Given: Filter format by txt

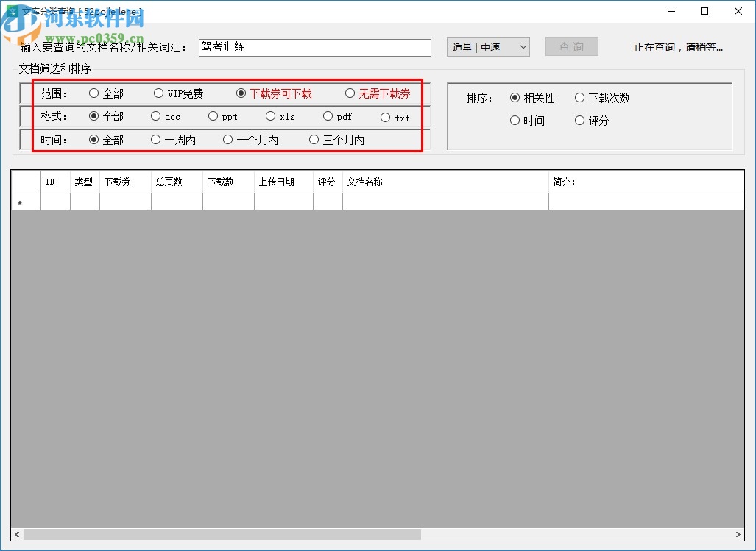Looking at the screenshot, I should point(395,118).
